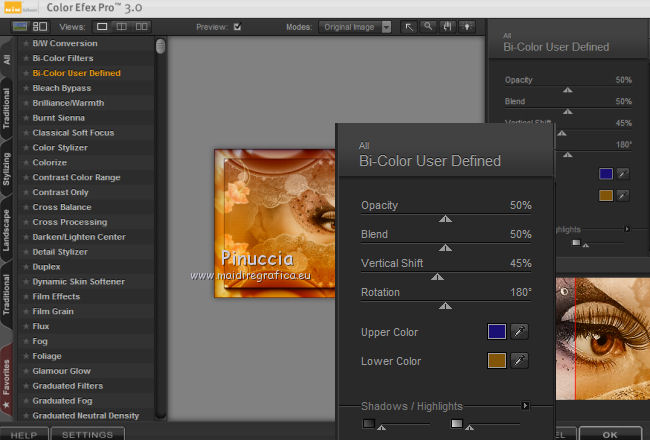Image resolution: width=650 pixels, height=440 pixels.
Task: Click the eye loupe preview image
Action: pyautogui.click(x=603, y=338)
